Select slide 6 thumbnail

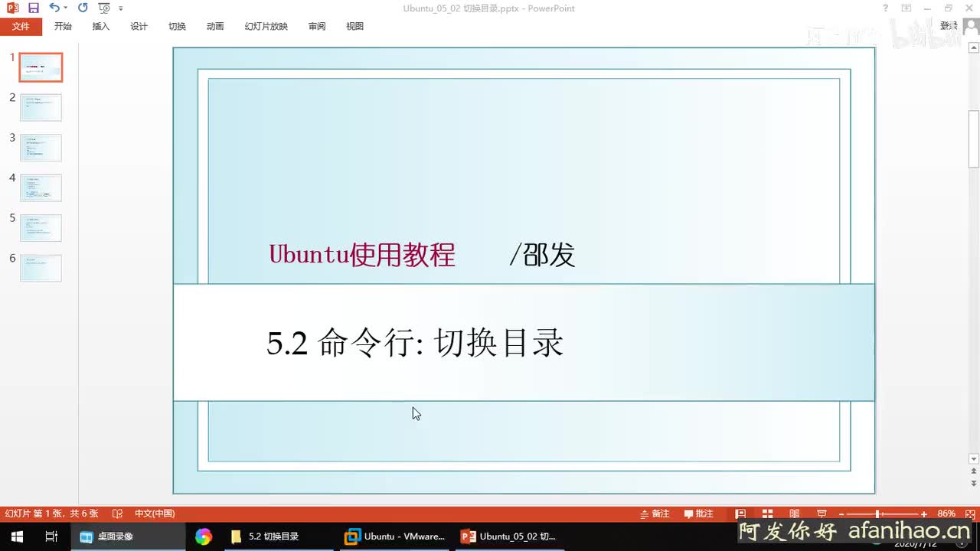pos(41,269)
